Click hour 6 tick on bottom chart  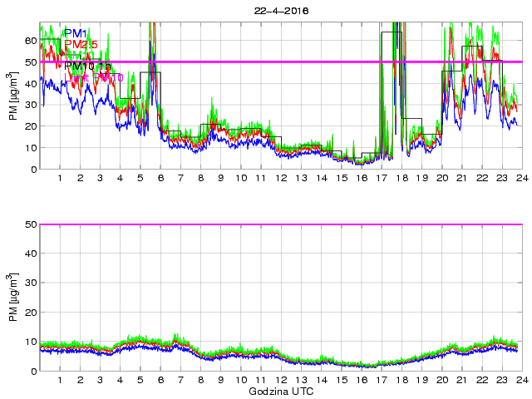click(160, 380)
